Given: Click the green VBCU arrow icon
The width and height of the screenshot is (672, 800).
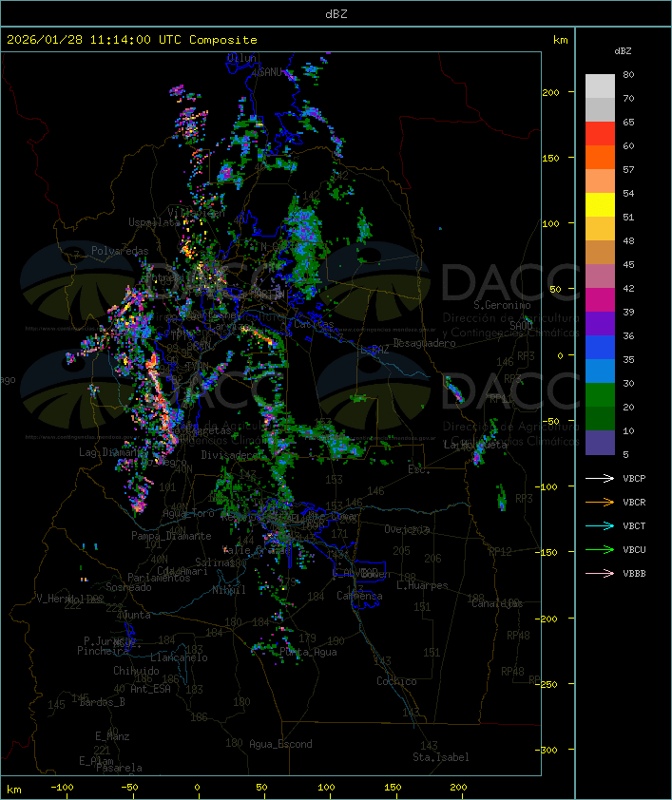Looking at the screenshot, I should pyautogui.click(x=601, y=549).
